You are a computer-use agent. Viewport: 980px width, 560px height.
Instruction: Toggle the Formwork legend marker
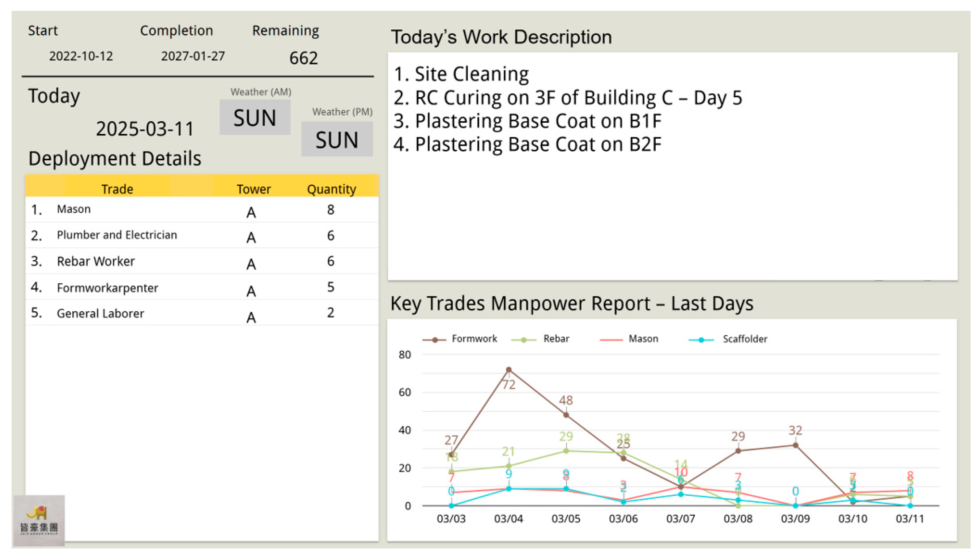coord(435,340)
